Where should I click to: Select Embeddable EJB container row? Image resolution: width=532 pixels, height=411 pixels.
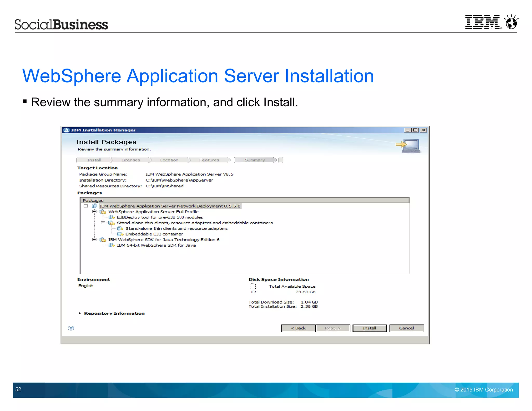click(154, 234)
